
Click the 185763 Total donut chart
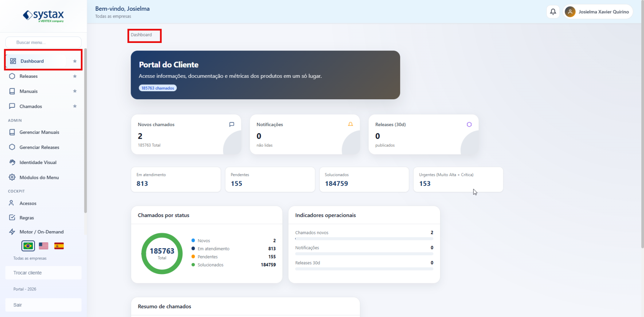(x=162, y=253)
